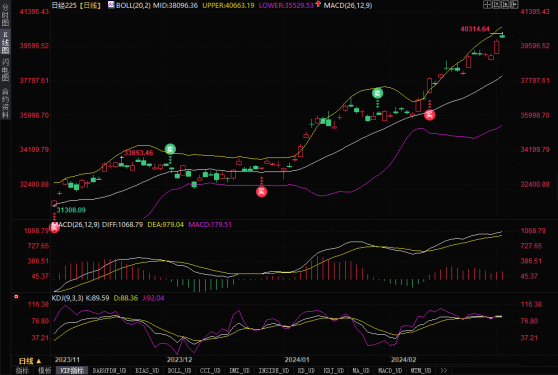
Task: Click the red buy marker in February 2024
Action: pyautogui.click(x=430, y=115)
